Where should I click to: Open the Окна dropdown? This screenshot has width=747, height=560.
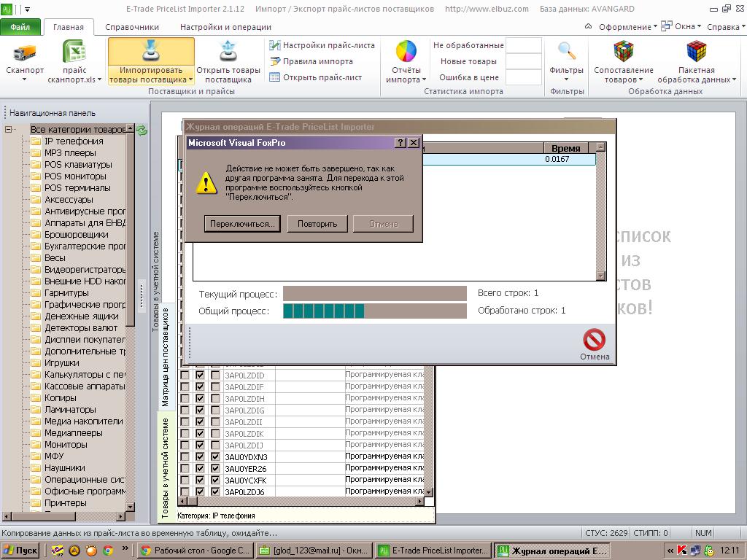click(x=688, y=27)
